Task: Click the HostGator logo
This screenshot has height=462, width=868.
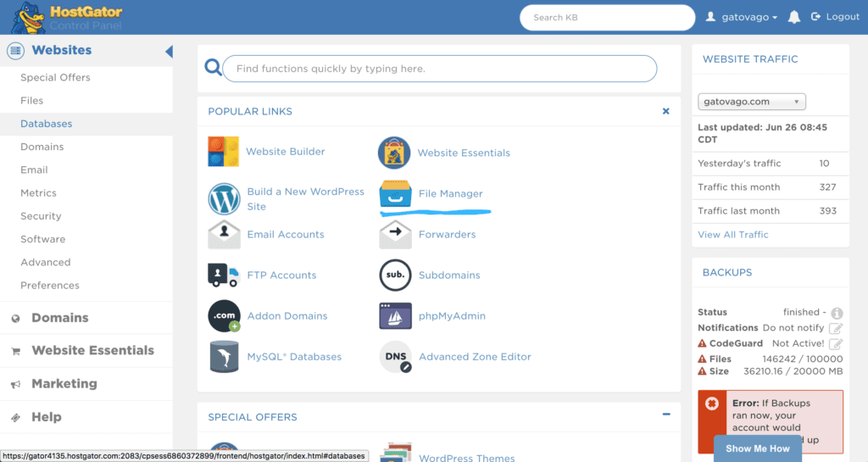Action: (68, 17)
